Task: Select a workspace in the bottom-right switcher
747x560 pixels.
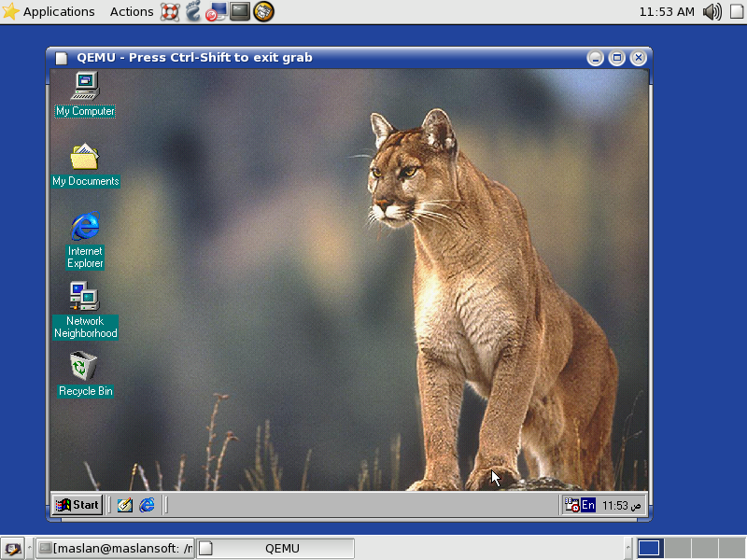Action: [x=648, y=548]
